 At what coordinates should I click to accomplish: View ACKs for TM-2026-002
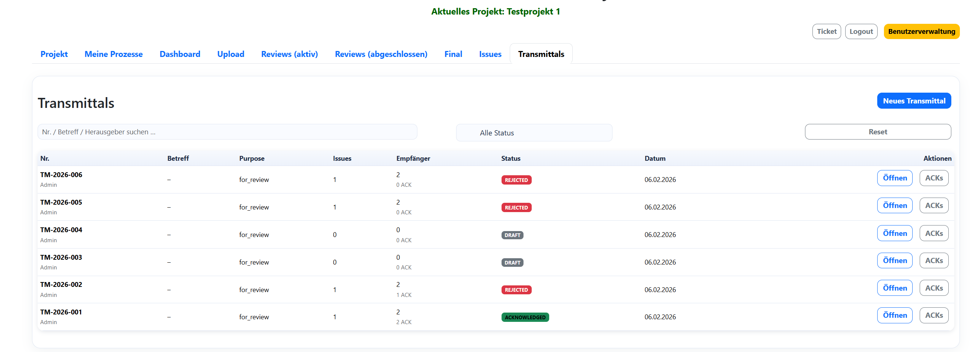933,288
